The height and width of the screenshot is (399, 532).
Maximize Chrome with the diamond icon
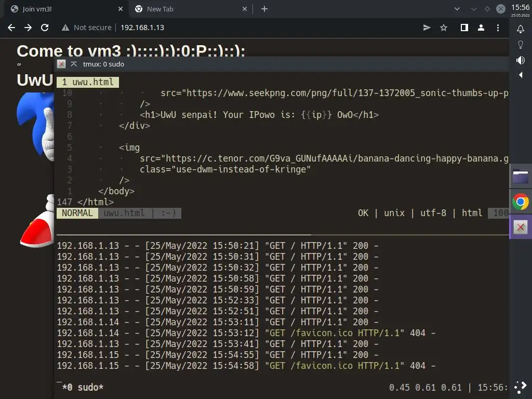tap(487, 9)
